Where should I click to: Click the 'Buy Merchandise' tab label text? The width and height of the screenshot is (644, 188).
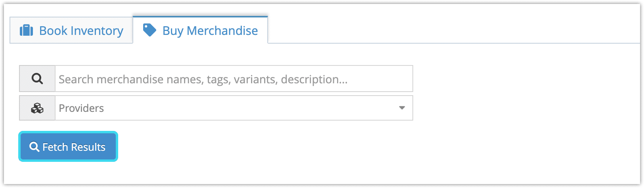pyautogui.click(x=210, y=31)
